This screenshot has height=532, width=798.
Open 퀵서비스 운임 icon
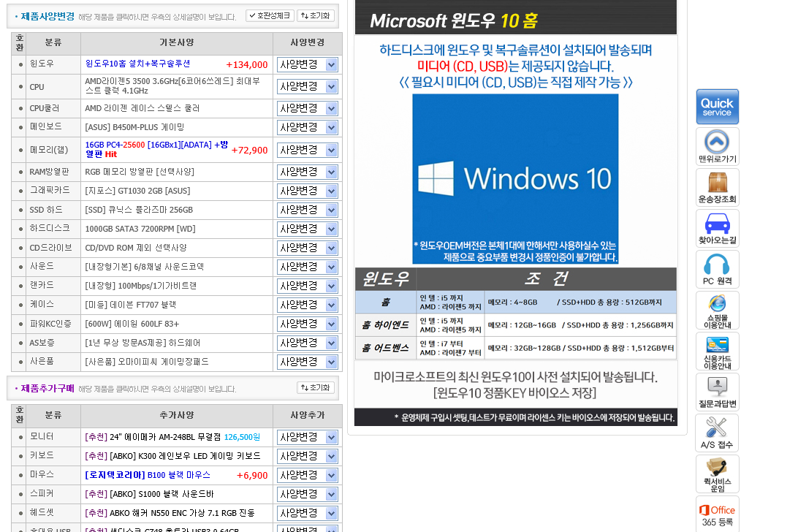717,474
